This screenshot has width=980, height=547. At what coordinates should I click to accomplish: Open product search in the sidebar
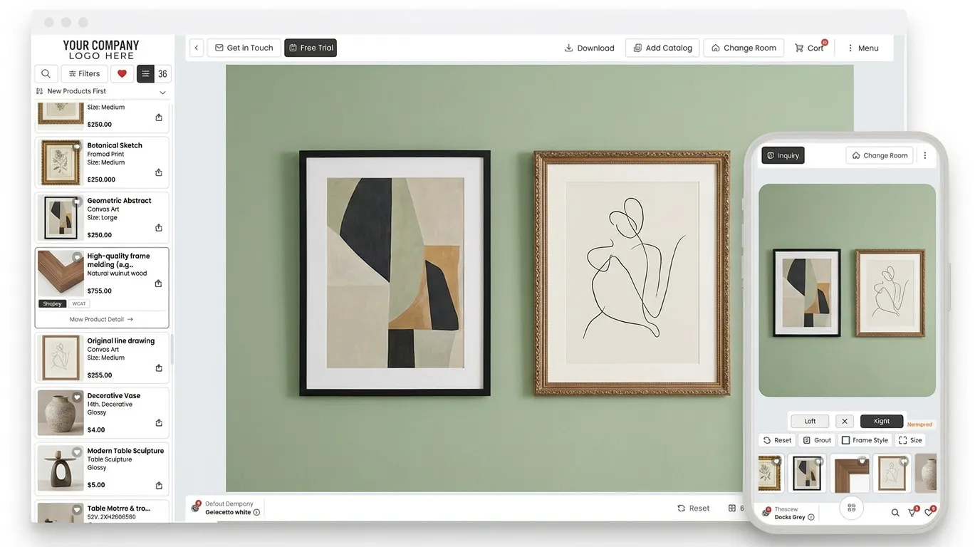click(x=46, y=73)
